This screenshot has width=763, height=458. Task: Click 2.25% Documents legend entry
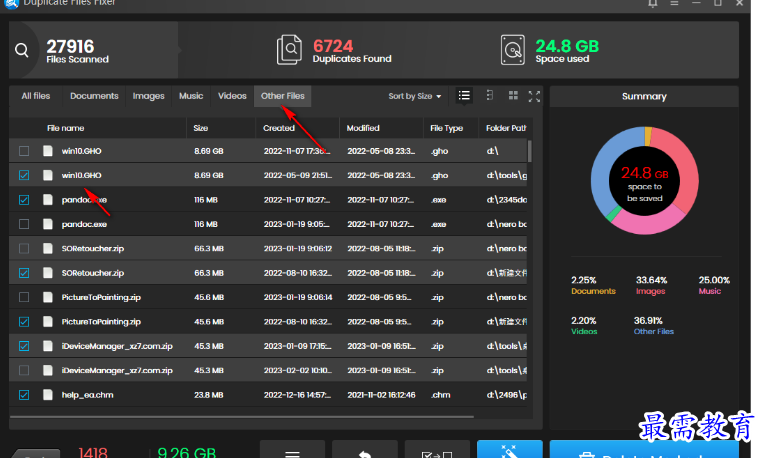tap(593, 286)
